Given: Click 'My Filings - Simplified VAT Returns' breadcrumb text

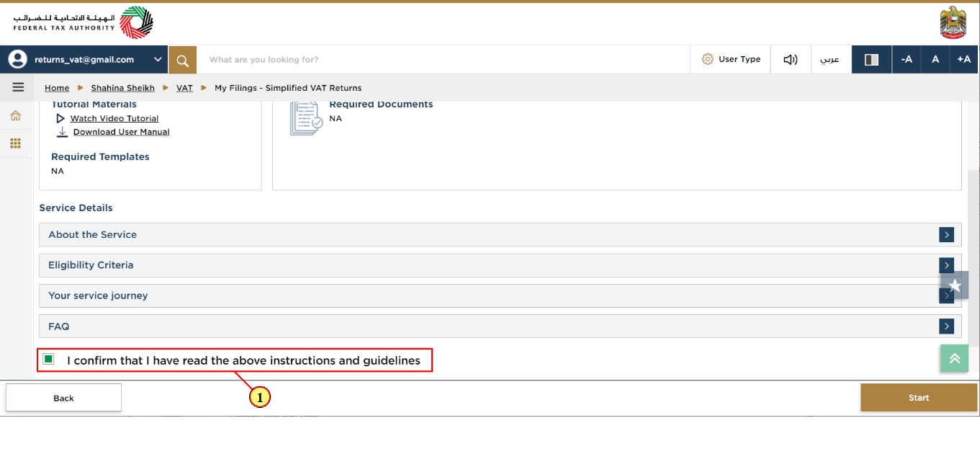Looking at the screenshot, I should (288, 88).
